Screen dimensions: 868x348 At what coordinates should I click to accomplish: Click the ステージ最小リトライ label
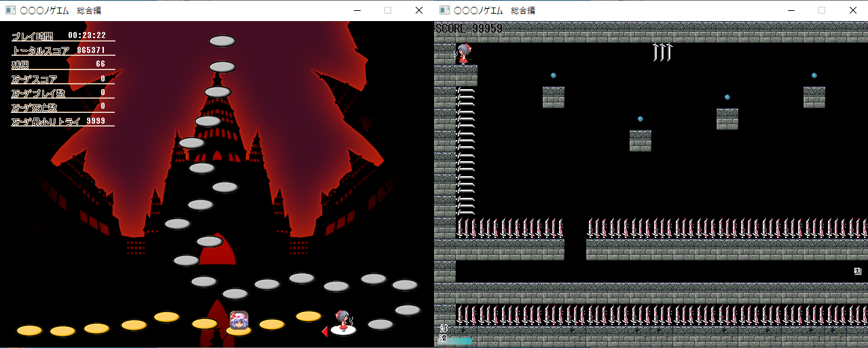46,122
